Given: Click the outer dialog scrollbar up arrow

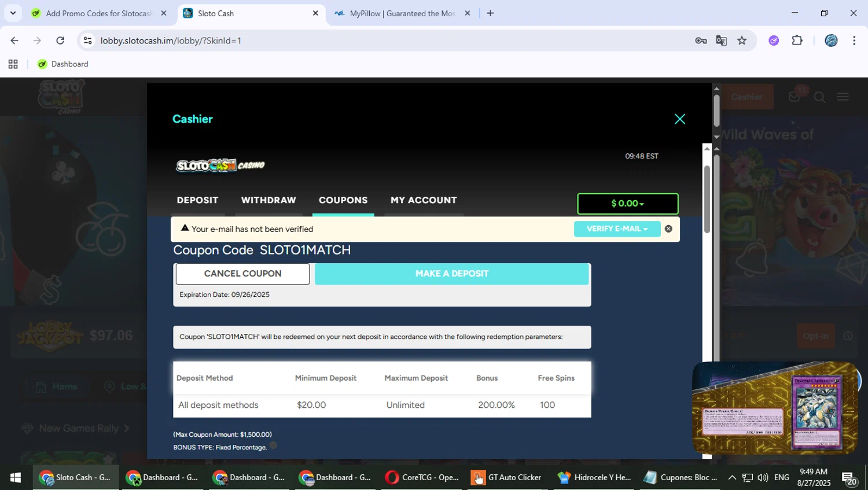Looking at the screenshot, I should (716, 89).
